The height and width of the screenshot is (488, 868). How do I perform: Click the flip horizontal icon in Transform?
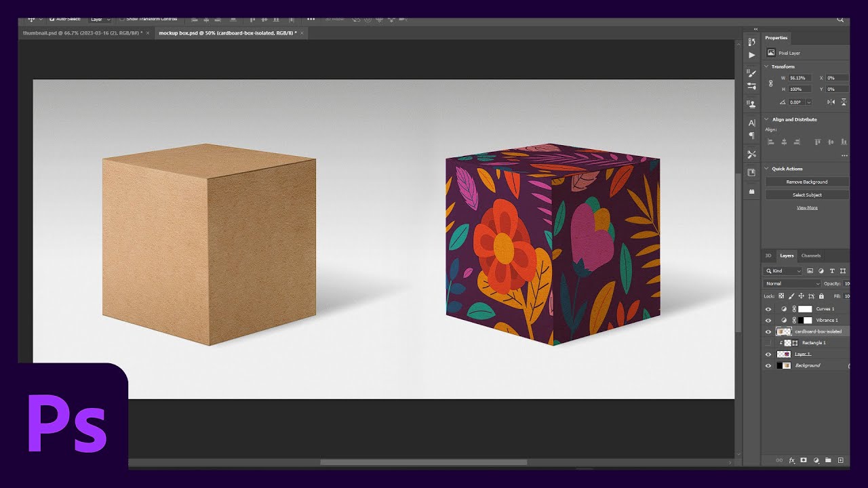tap(831, 102)
